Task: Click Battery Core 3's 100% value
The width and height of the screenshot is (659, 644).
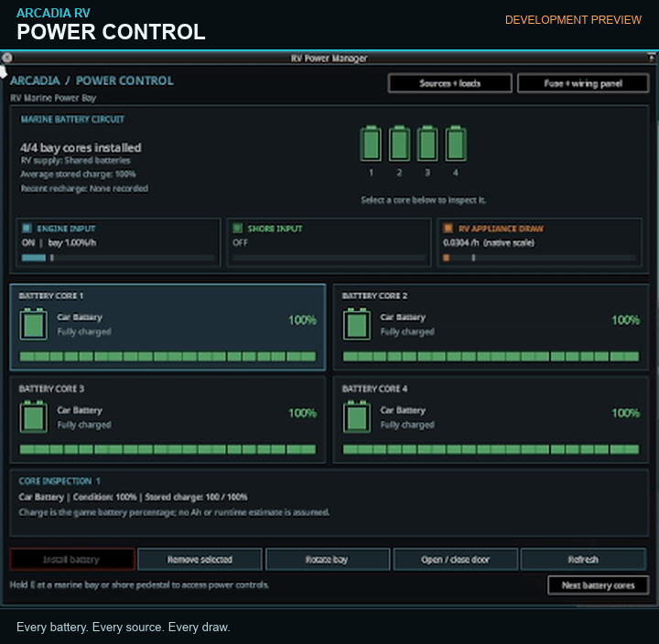Action: [302, 413]
